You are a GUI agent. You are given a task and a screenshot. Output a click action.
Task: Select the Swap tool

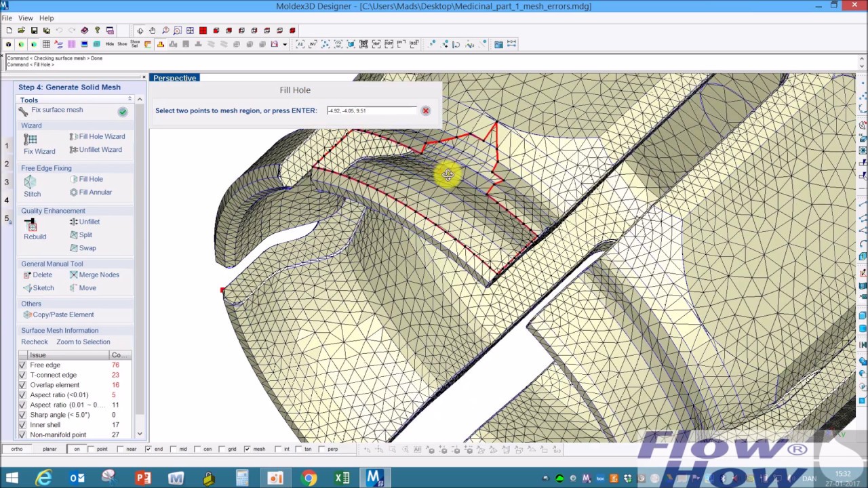coord(83,248)
